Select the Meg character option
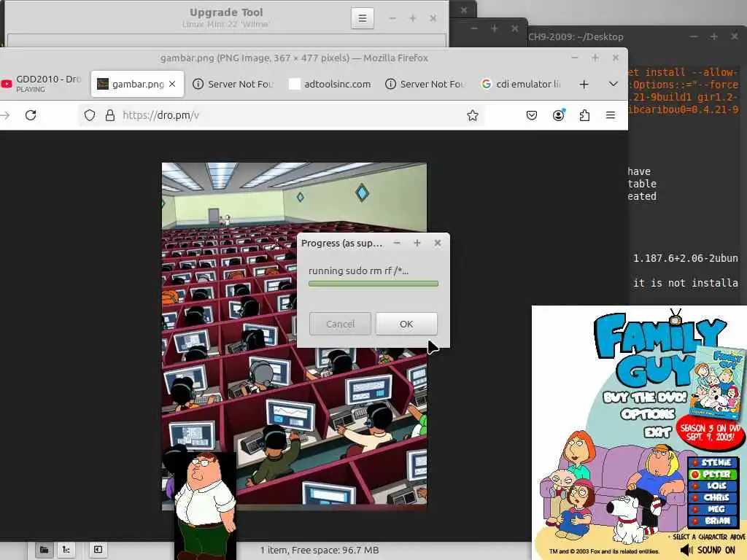 click(x=712, y=509)
